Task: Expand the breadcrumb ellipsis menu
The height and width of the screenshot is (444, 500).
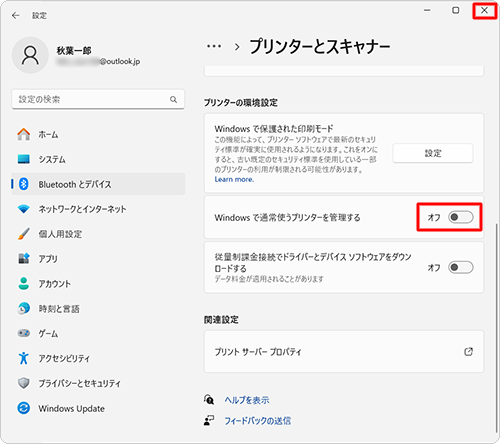Action: (x=214, y=47)
